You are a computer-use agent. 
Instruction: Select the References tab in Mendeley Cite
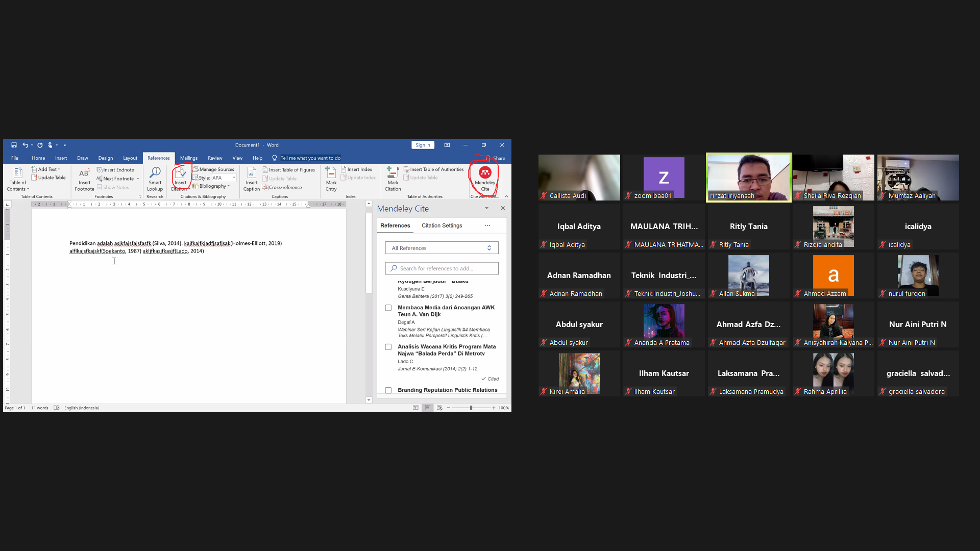(x=395, y=226)
